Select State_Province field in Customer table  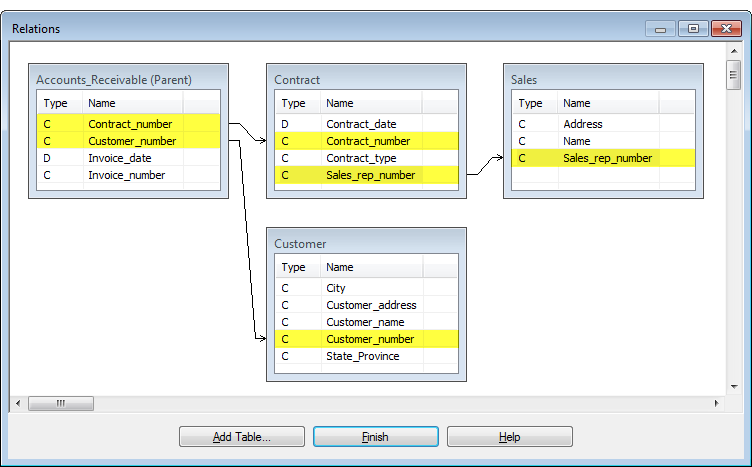[362, 356]
